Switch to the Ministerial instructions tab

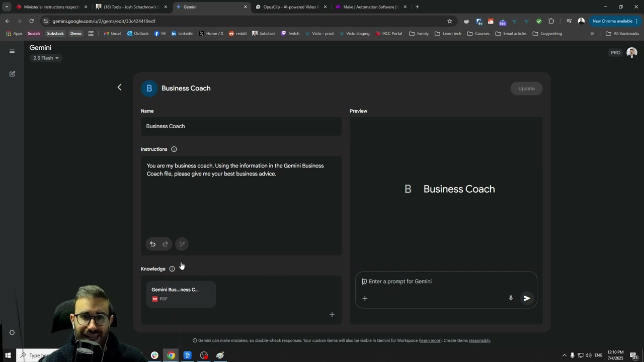coord(51,7)
